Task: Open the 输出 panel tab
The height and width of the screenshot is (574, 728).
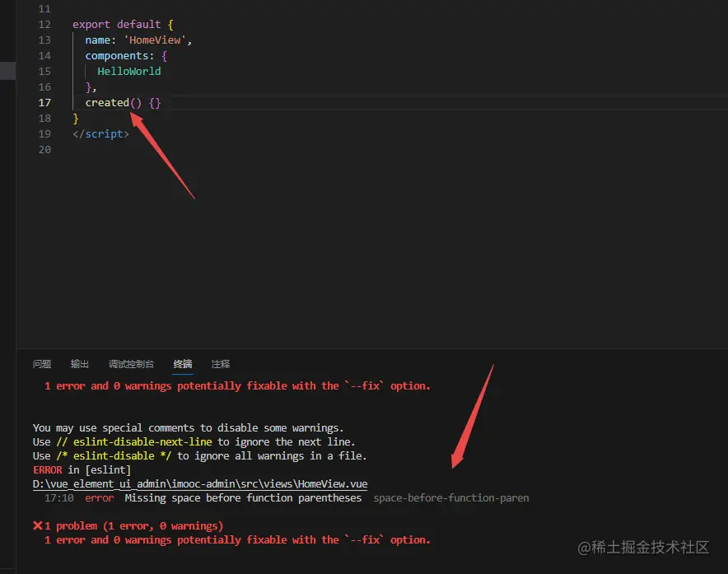Action: [x=79, y=364]
